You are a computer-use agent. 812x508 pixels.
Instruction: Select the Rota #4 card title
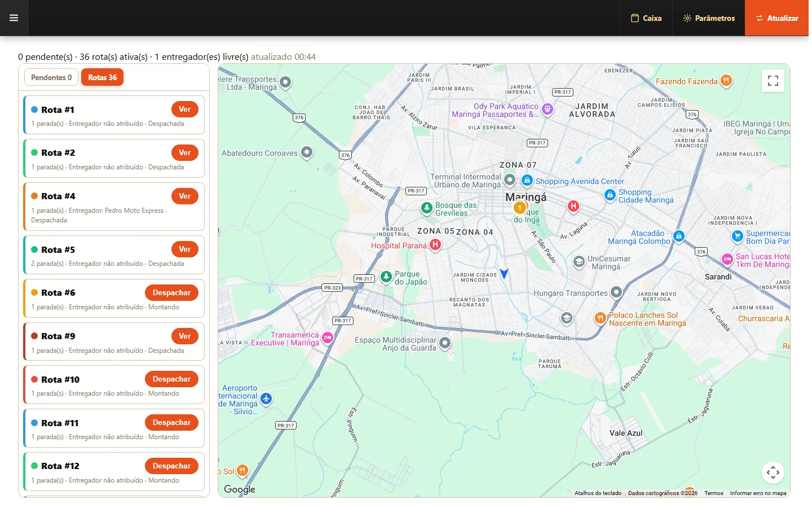pyautogui.click(x=58, y=196)
